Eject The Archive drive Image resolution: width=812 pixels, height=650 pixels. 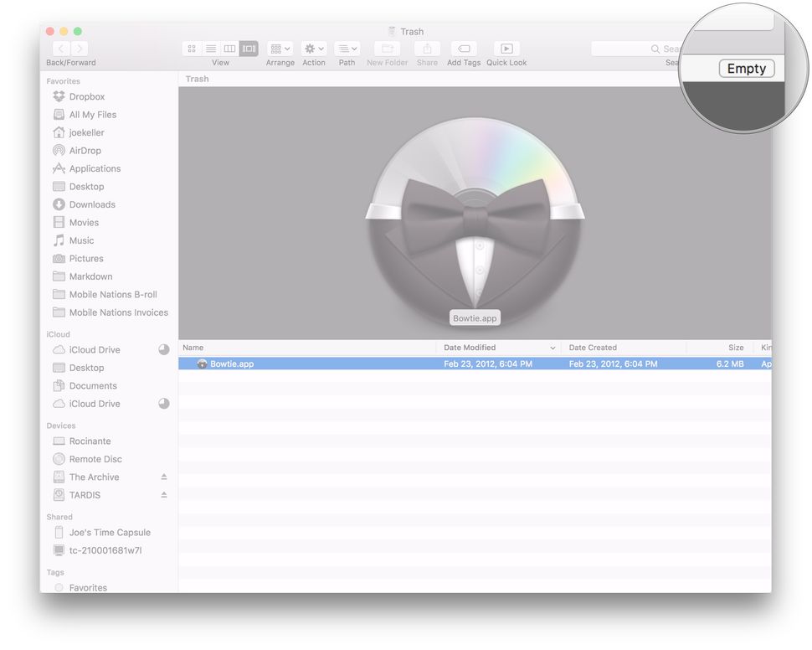162,477
